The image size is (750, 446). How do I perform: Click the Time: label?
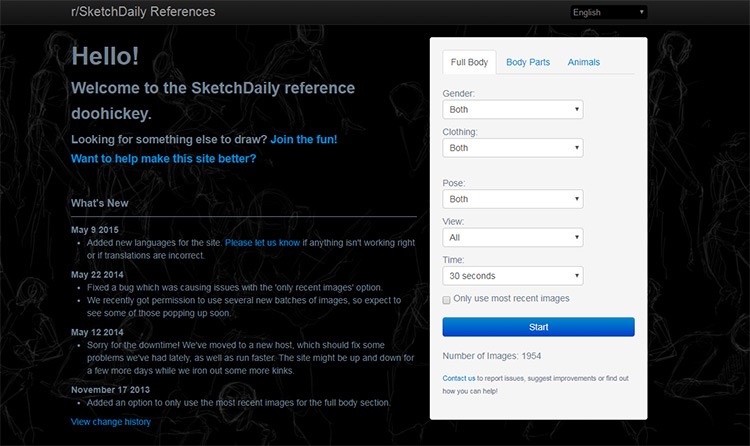[453, 260]
